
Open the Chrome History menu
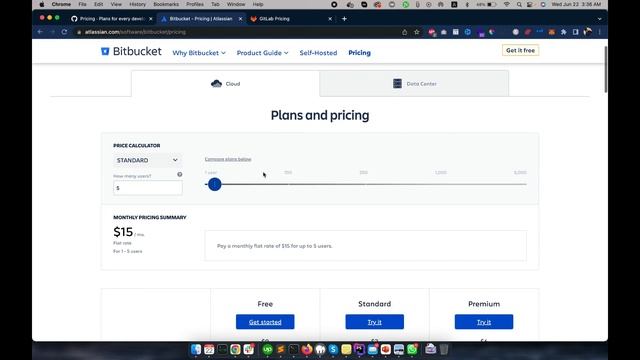coord(137,4)
